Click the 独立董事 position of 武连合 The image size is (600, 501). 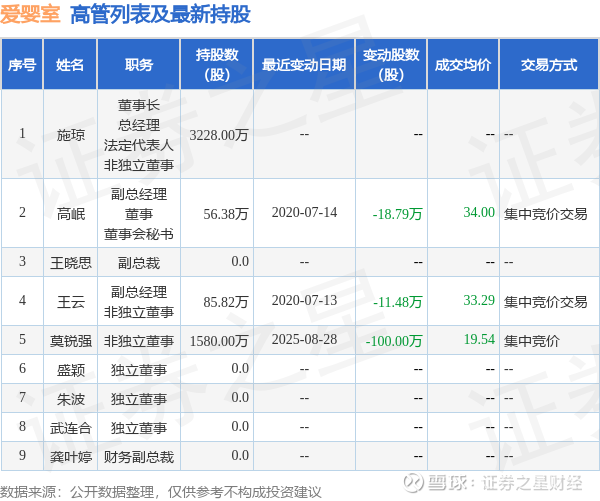point(139,428)
